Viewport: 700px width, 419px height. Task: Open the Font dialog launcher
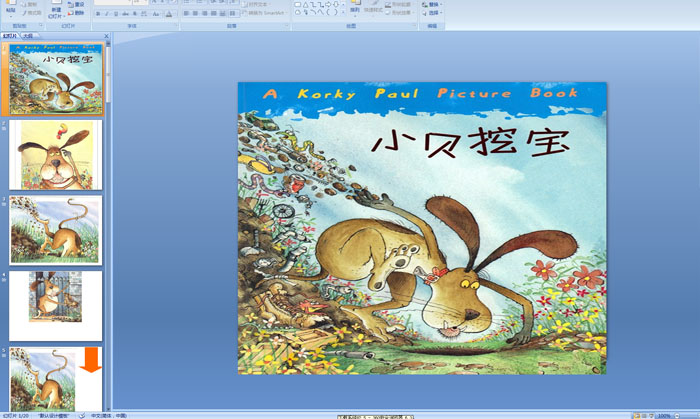pyautogui.click(x=176, y=25)
